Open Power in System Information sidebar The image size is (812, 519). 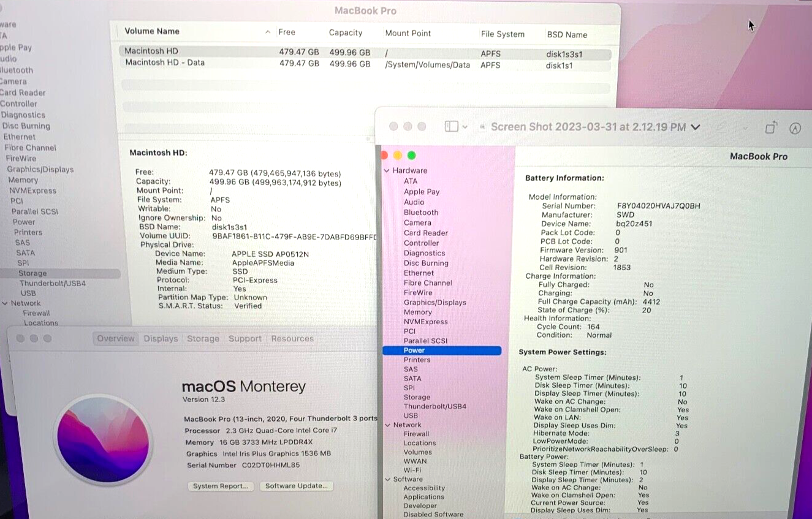tap(24, 222)
